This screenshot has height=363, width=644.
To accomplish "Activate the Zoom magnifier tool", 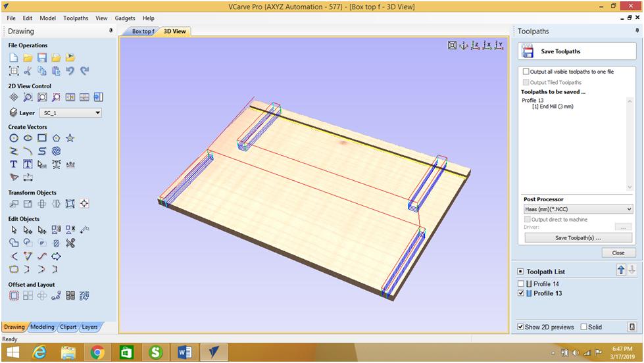I will coord(28,97).
